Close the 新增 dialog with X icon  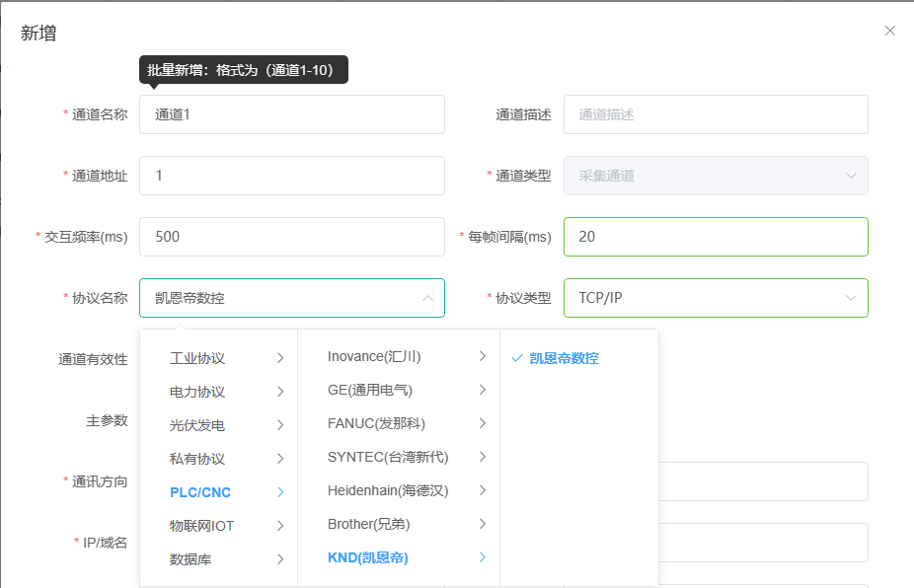point(889,31)
